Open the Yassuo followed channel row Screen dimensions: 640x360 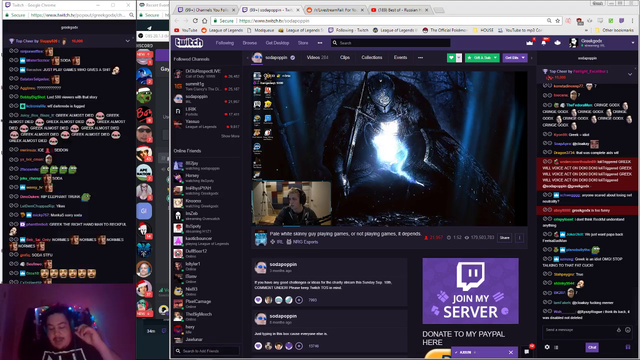pos(207,124)
